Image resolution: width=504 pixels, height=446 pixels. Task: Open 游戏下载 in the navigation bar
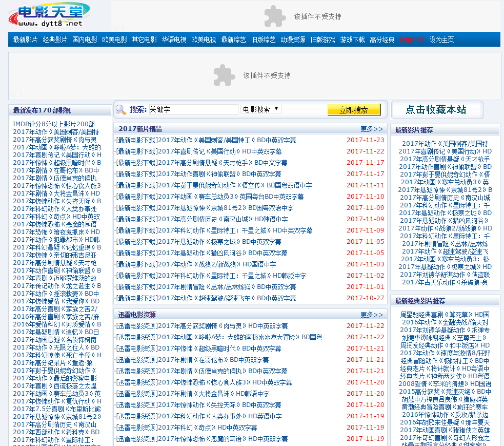[352, 40]
